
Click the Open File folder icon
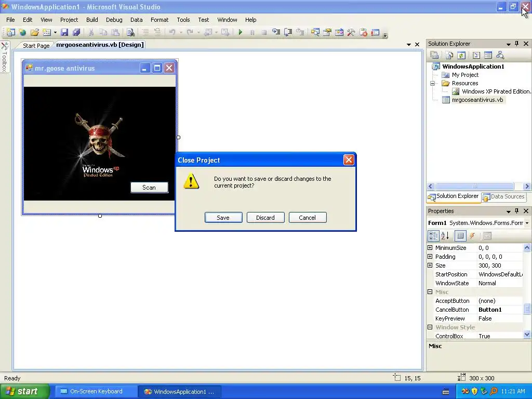(35, 32)
